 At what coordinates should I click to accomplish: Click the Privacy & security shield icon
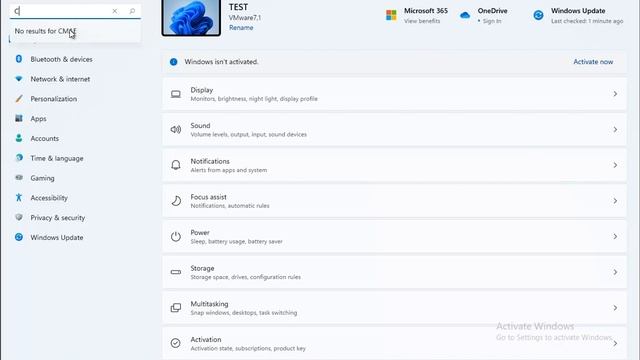[x=19, y=217]
